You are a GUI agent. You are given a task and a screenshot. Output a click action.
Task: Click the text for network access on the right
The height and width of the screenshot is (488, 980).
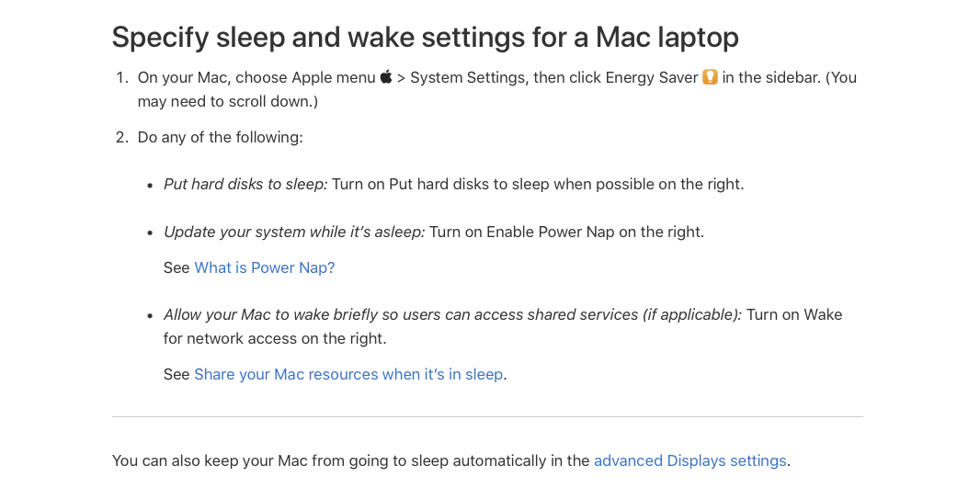275,339
